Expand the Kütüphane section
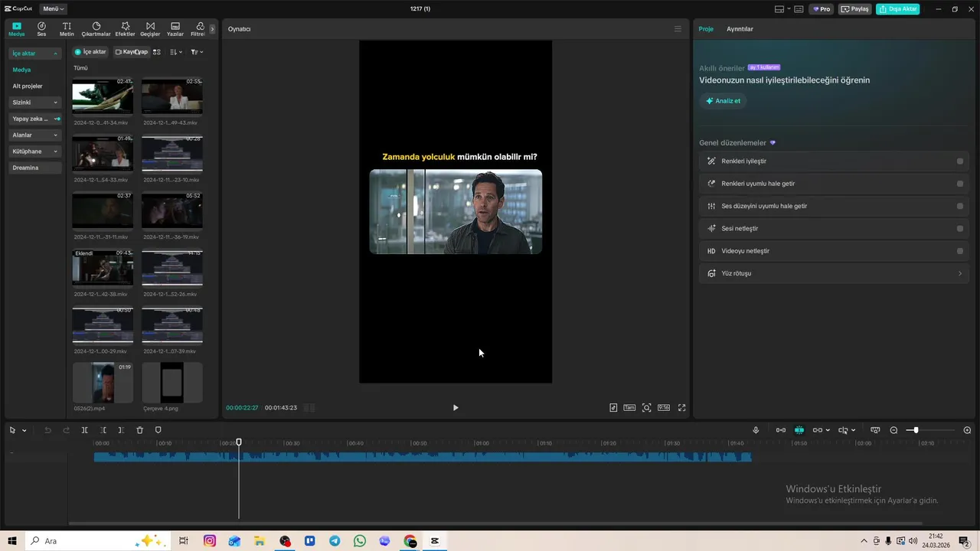 click(35, 152)
